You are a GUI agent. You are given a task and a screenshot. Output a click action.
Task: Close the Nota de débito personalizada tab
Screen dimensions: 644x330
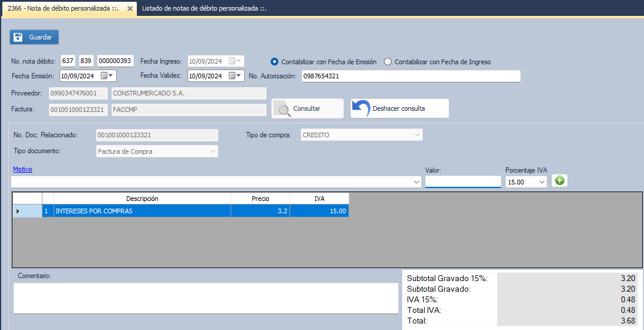click(130, 8)
